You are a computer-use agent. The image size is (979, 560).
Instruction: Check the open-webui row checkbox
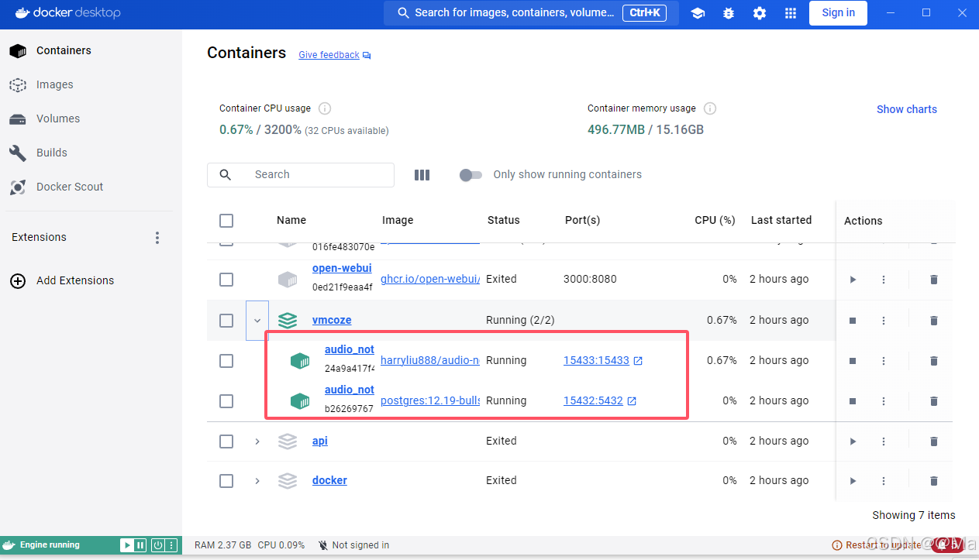(x=226, y=280)
